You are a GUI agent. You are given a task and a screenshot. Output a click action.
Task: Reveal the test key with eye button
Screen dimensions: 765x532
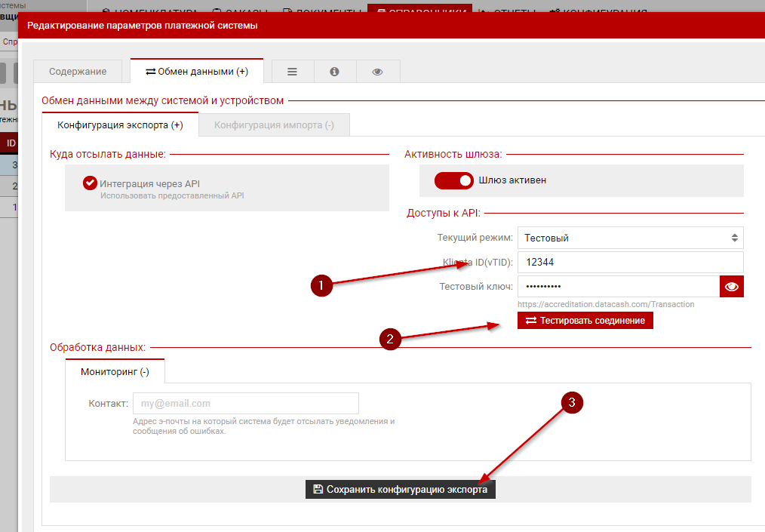pyautogui.click(x=731, y=287)
